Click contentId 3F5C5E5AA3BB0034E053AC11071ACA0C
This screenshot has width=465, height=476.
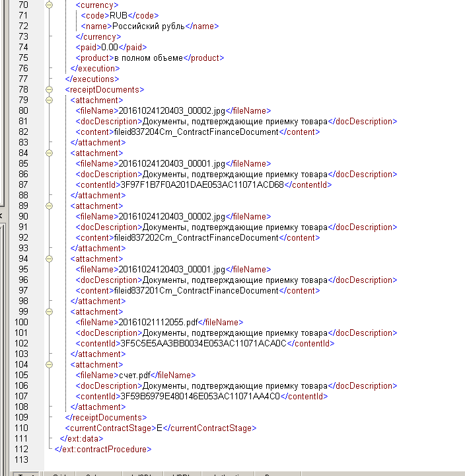[203, 343]
